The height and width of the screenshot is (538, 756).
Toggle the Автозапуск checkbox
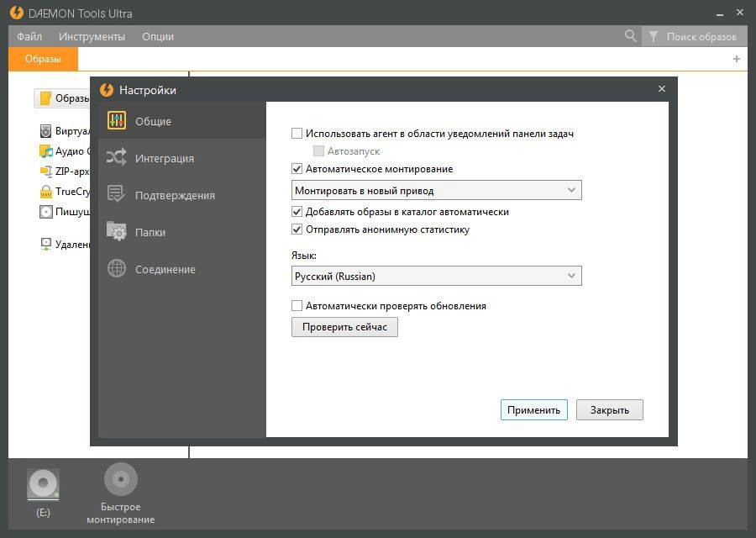click(x=318, y=151)
